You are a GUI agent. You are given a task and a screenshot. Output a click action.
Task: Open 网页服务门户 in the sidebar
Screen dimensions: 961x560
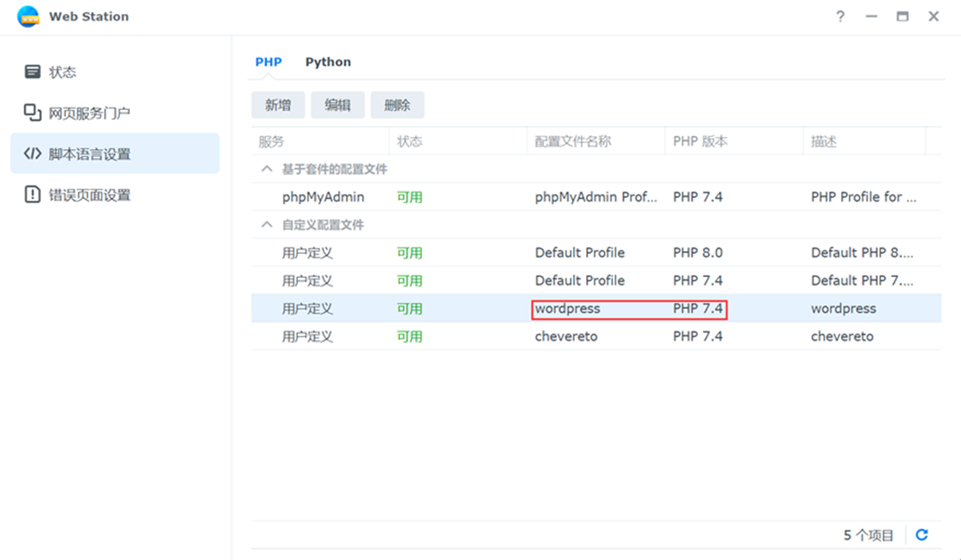point(115,112)
